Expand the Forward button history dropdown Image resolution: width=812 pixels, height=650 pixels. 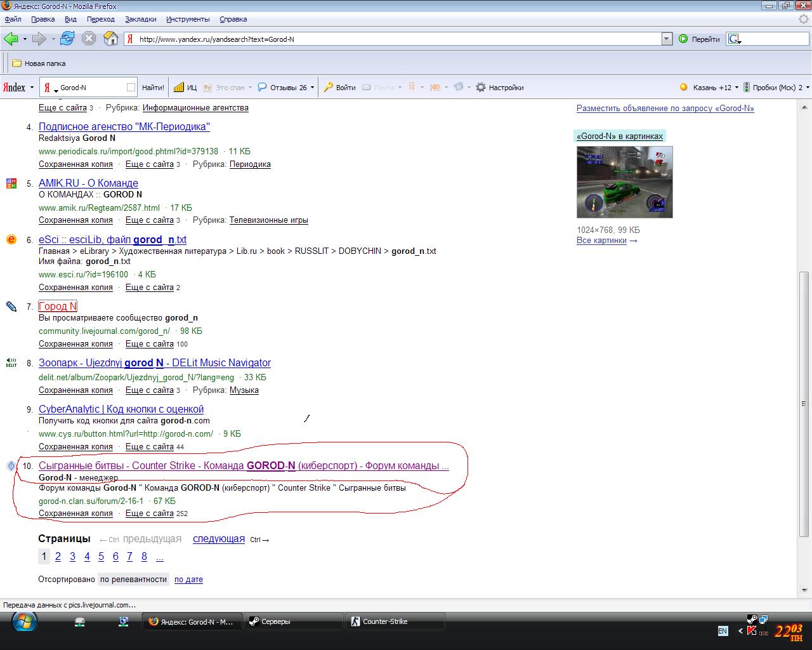tap(53, 39)
